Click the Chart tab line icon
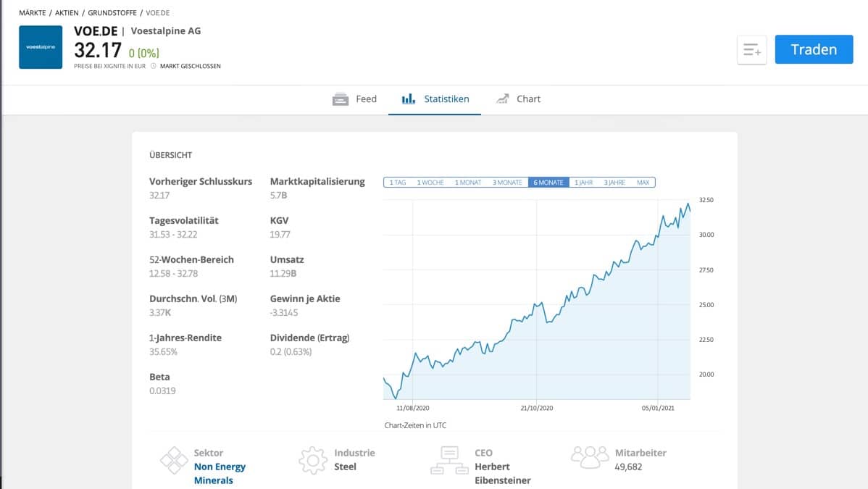 click(503, 99)
